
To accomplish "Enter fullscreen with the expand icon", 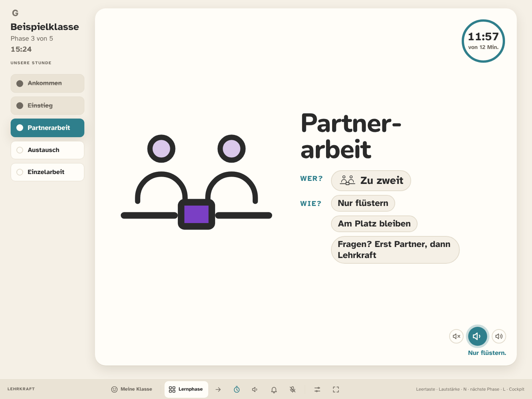I will 336,389.
